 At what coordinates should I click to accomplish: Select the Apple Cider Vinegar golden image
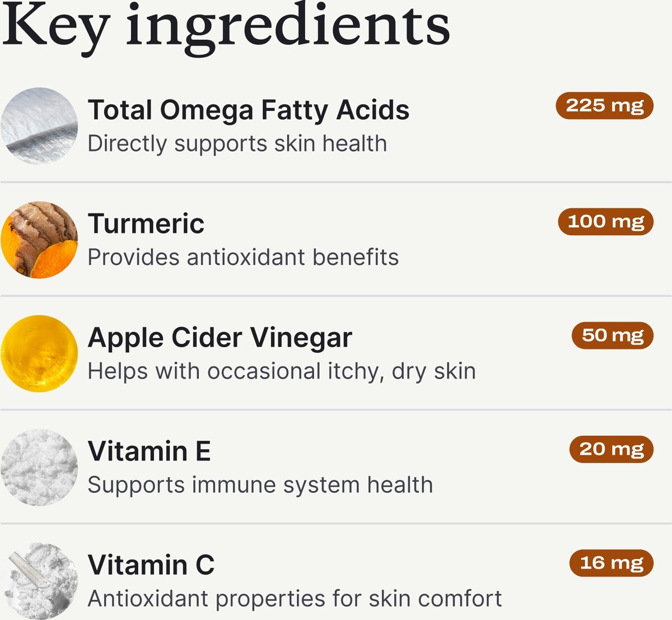39,353
